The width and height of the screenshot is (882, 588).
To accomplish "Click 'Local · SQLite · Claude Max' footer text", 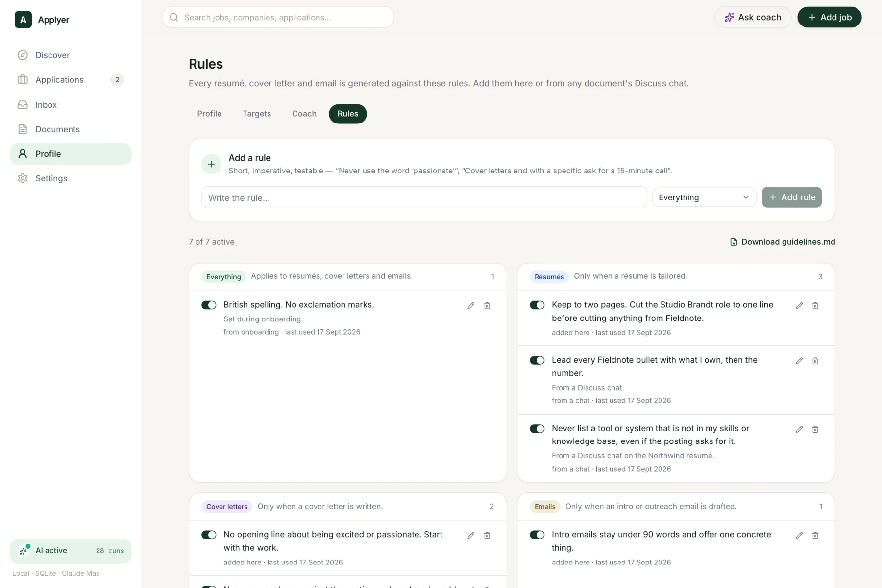I will [x=56, y=573].
